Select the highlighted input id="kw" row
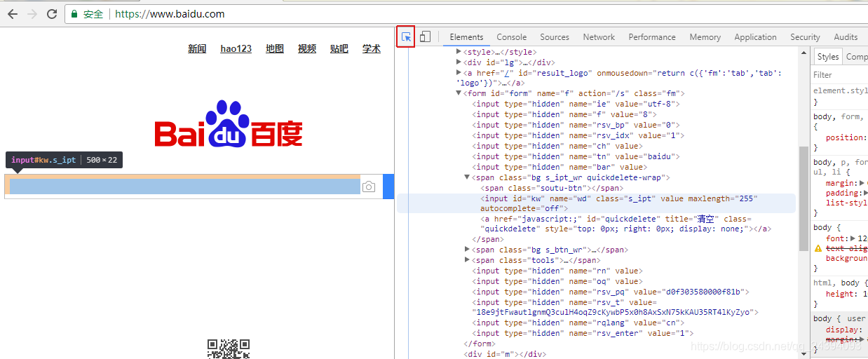868x359 pixels. click(x=596, y=203)
